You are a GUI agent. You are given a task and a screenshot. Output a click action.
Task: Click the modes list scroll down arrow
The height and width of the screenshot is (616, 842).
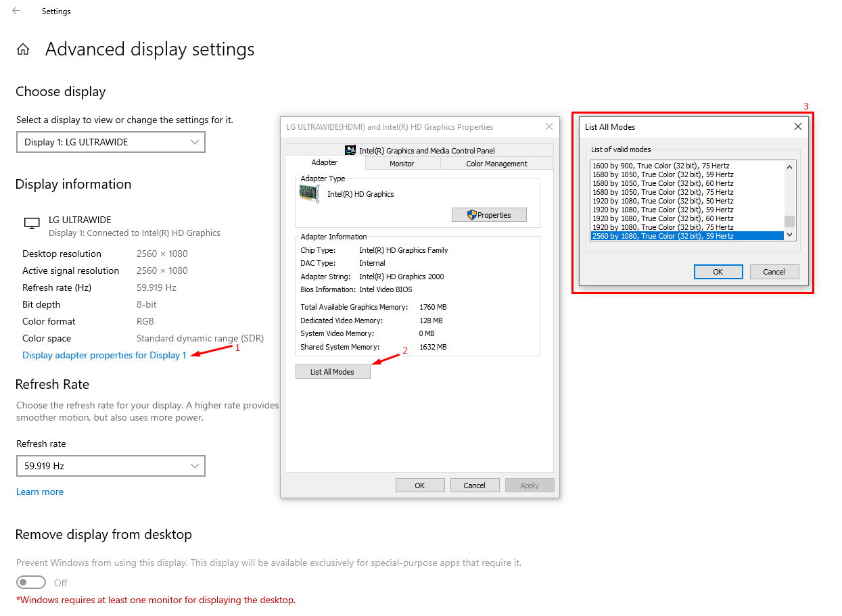[789, 235]
